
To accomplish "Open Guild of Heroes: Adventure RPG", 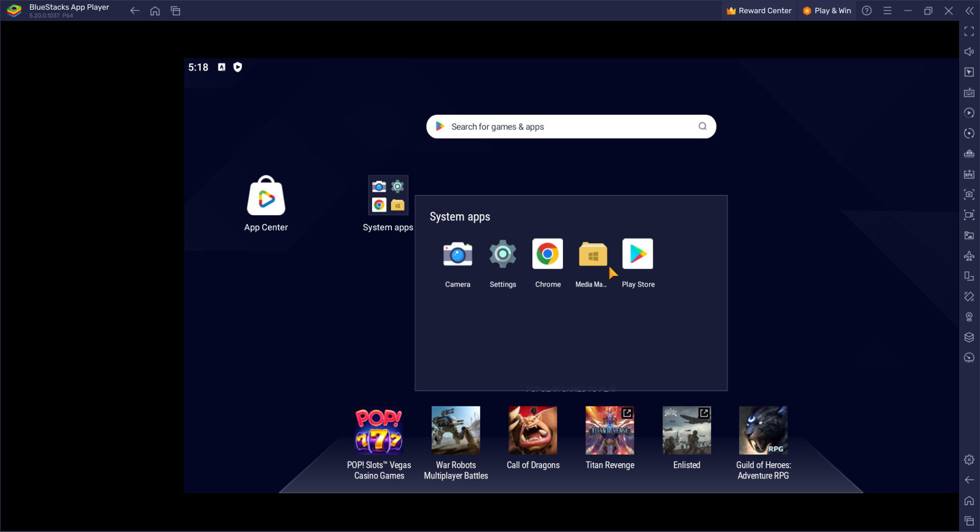I will click(x=763, y=430).
